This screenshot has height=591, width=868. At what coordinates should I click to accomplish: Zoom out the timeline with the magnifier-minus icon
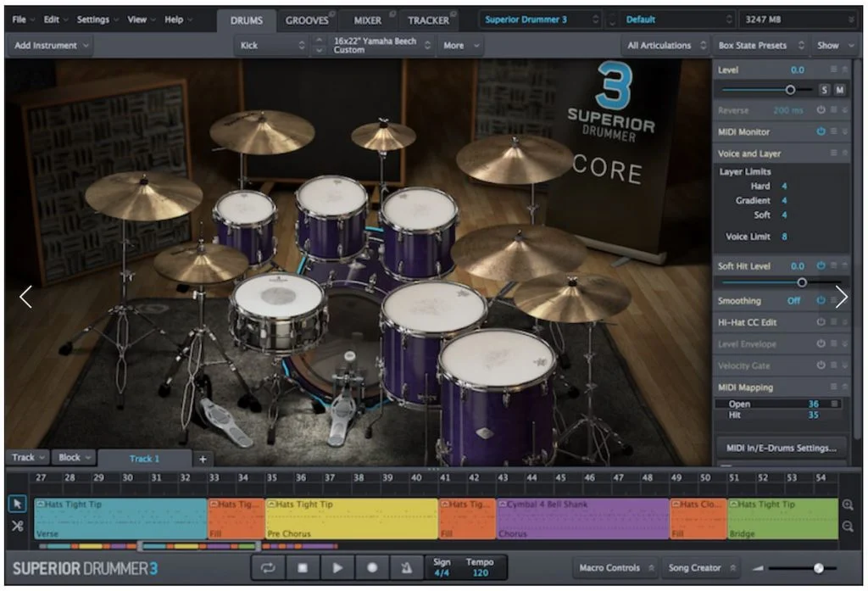(x=848, y=527)
